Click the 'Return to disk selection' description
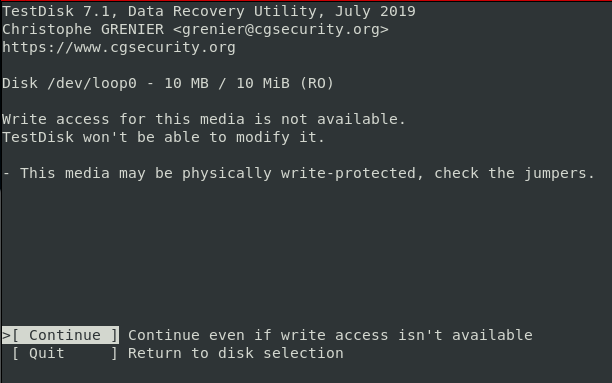Screen dimensions: 612x383 point(236,353)
